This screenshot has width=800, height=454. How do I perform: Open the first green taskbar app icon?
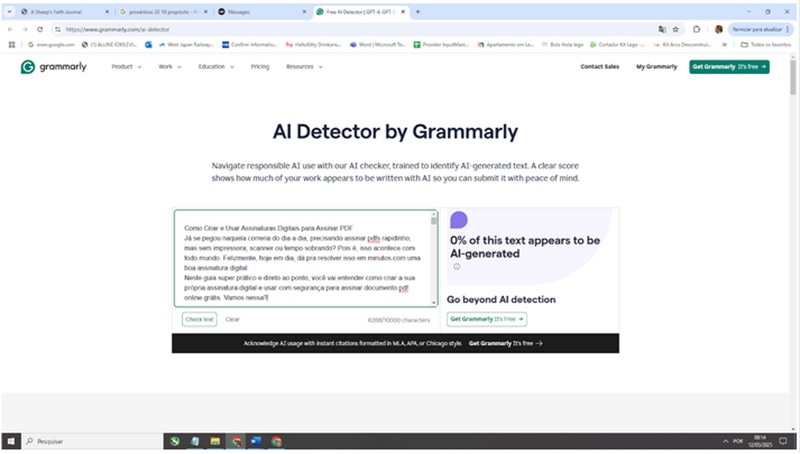[x=174, y=441]
